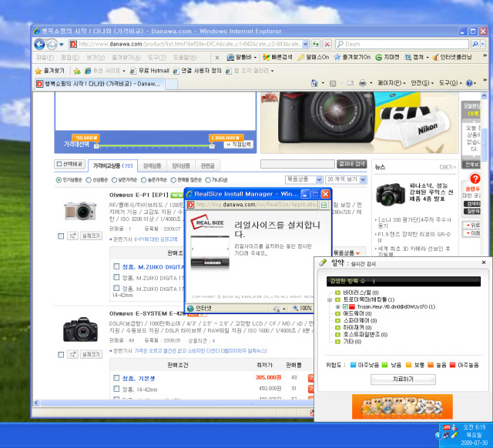Open the 알툴바 toolbar button
This screenshot has height=448, width=493.
click(x=242, y=57)
